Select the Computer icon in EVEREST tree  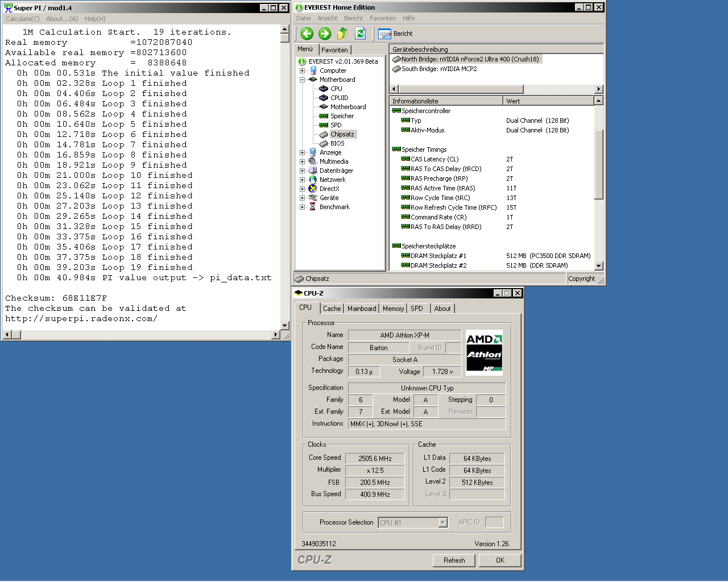click(x=313, y=70)
